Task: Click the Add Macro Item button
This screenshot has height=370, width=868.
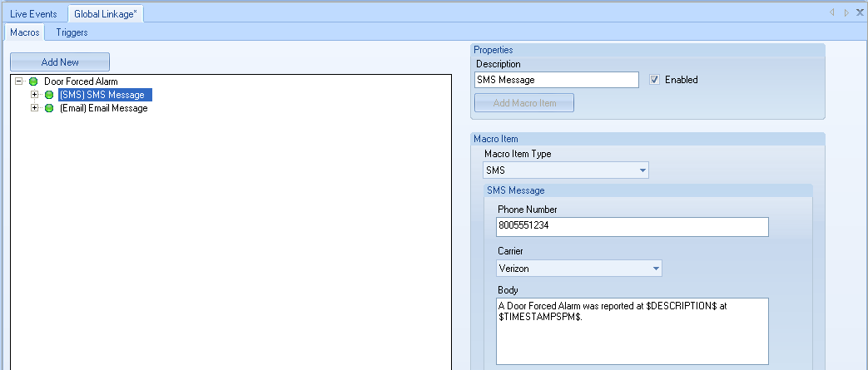Action: (523, 103)
